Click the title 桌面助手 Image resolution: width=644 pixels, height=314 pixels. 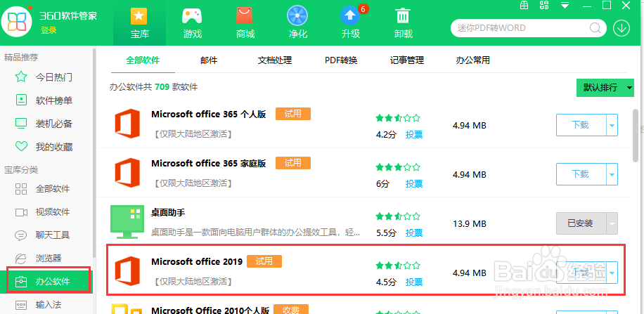coord(168,212)
